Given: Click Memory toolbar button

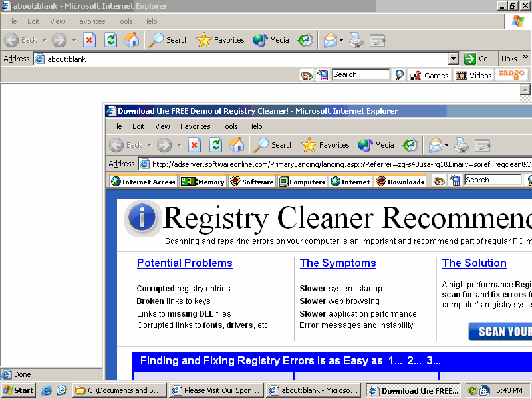Looking at the screenshot, I should (x=203, y=182).
